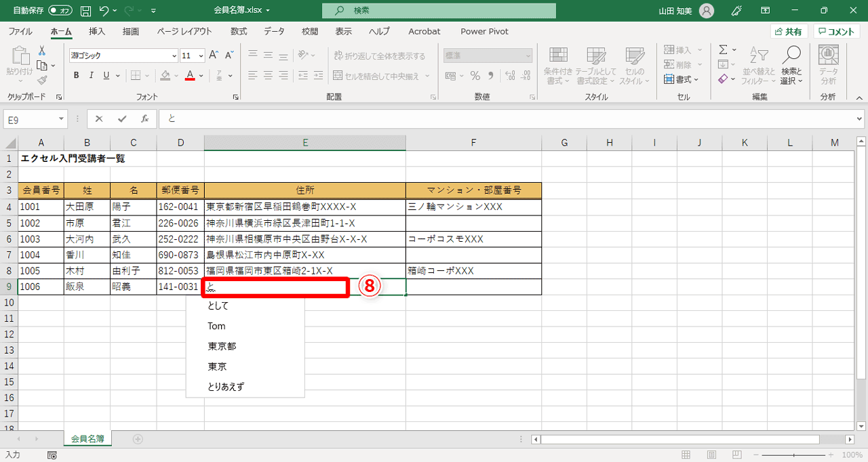This screenshot has height=462, width=868.
Task: Click the AutoSum (Σ) icon
Action: (x=722, y=49)
